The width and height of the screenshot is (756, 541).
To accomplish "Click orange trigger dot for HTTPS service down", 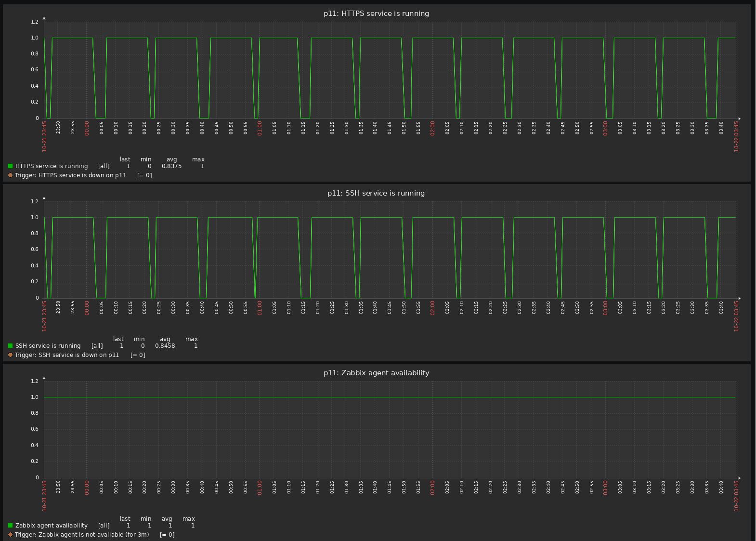I will click(x=11, y=175).
